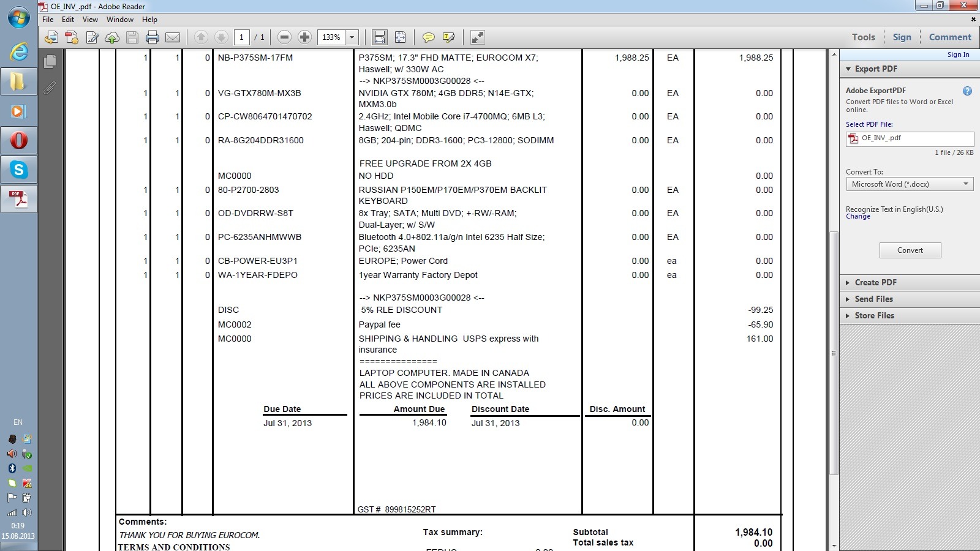The image size is (980, 551).
Task: Collapse the Export PDF section
Action: [x=848, y=69]
